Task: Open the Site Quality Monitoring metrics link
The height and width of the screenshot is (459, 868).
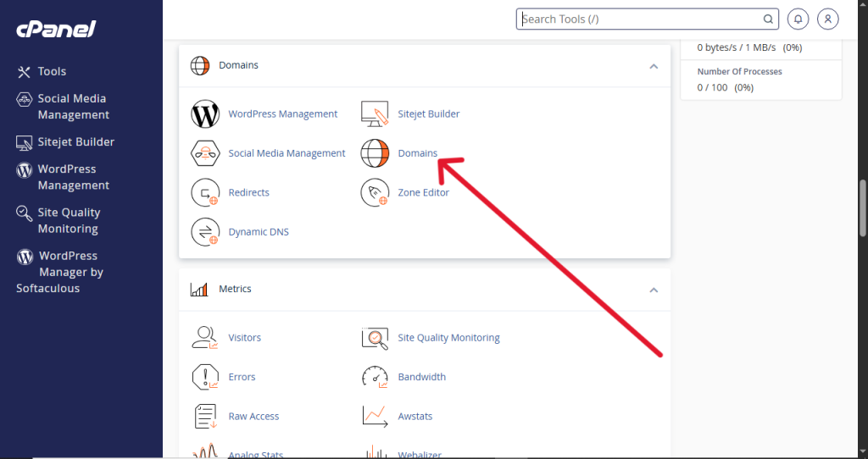Action: click(449, 337)
